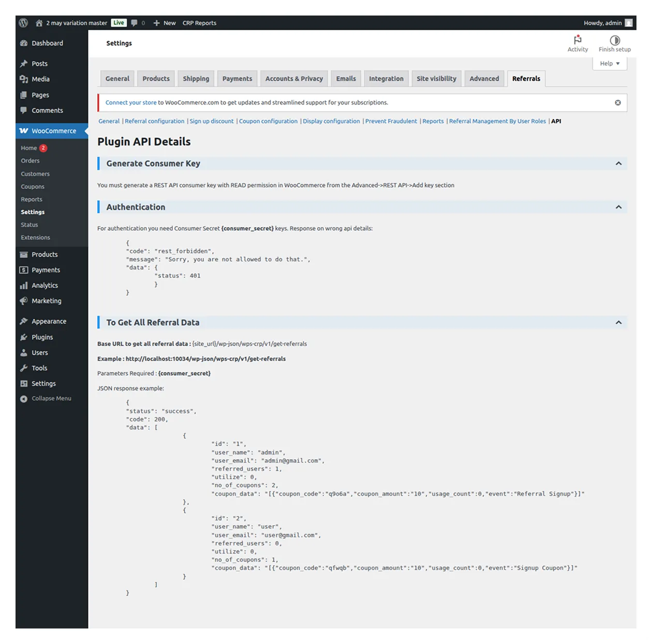Image resolution: width=652 pixels, height=644 pixels.
Task: Click the Plugin API Details heading
Action: [144, 142]
